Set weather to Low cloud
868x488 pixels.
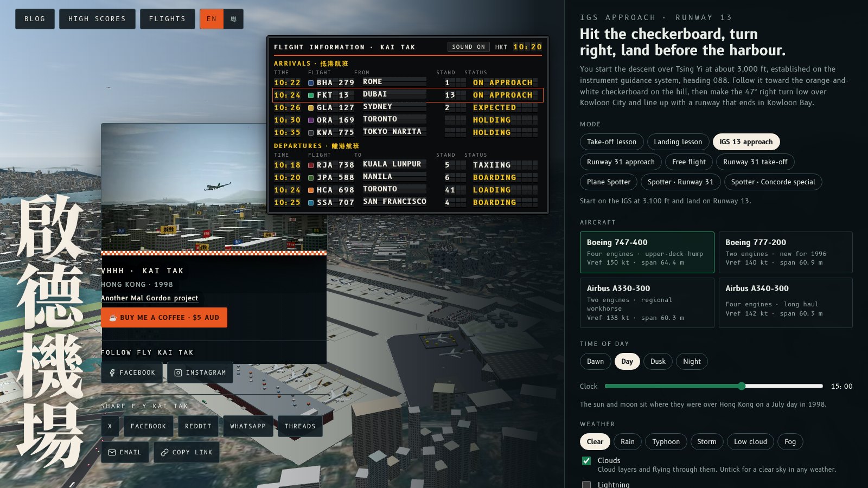750,442
